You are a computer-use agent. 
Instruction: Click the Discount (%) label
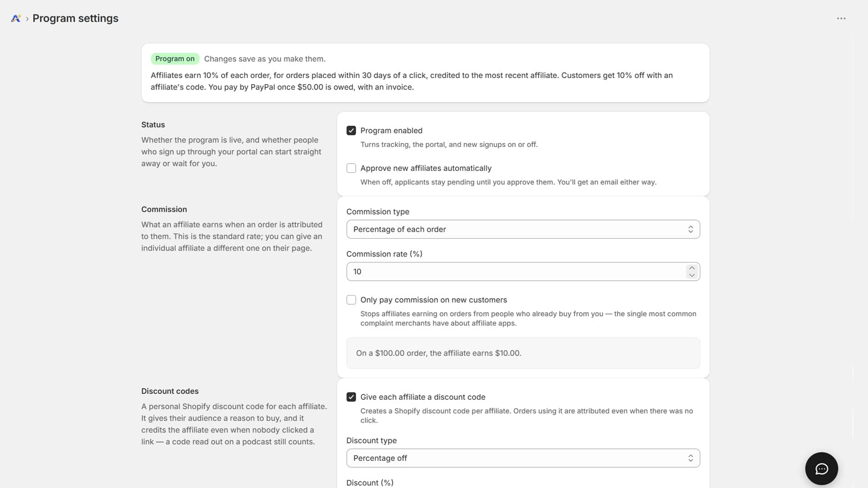370,483
